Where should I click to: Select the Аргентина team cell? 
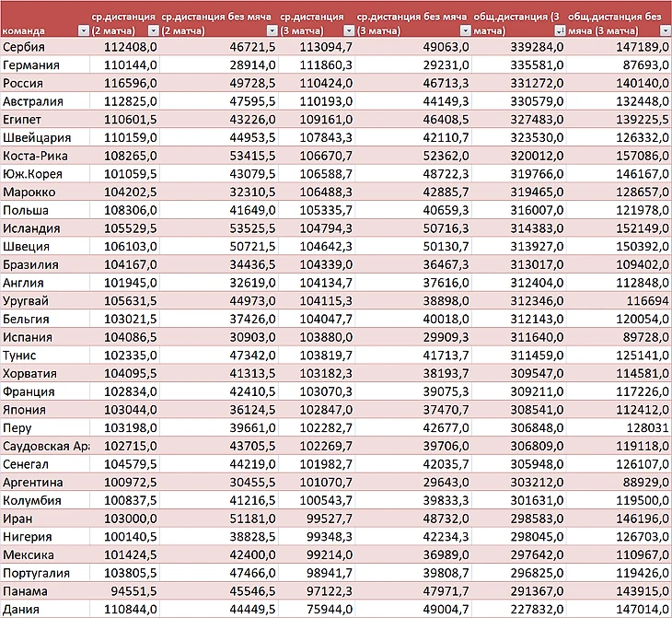(44, 483)
